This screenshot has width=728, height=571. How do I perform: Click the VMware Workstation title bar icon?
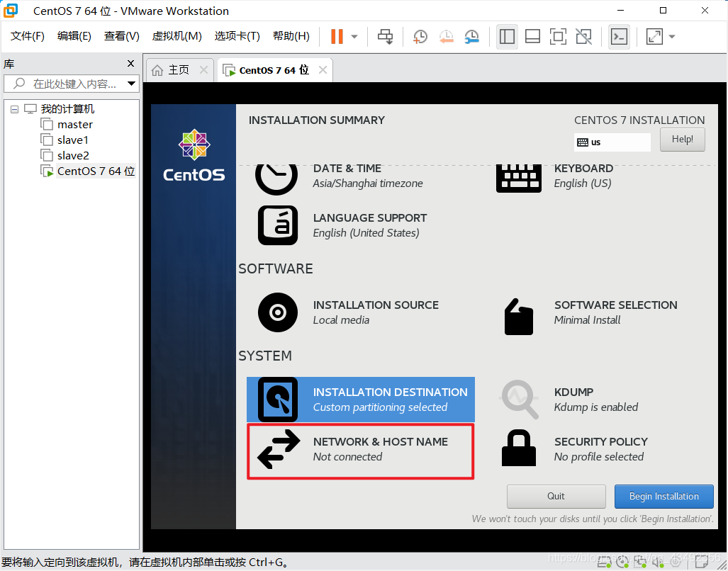(11, 11)
